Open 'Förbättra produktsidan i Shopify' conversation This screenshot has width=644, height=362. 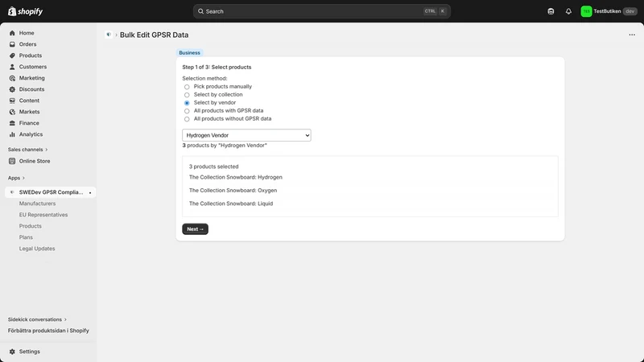coord(48,331)
